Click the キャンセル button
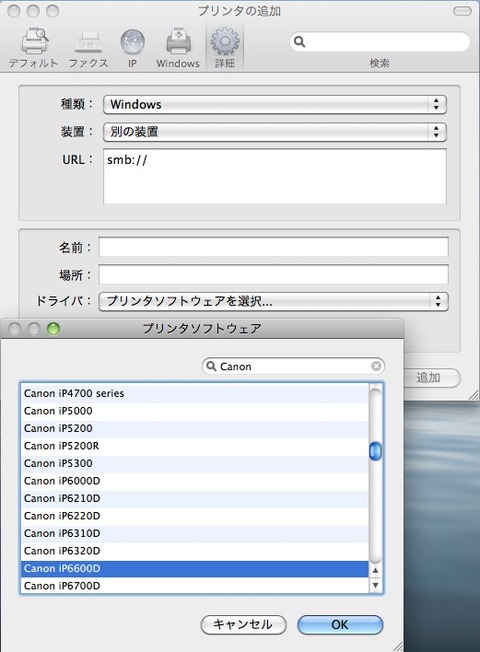This screenshot has height=652, width=480. [243, 625]
